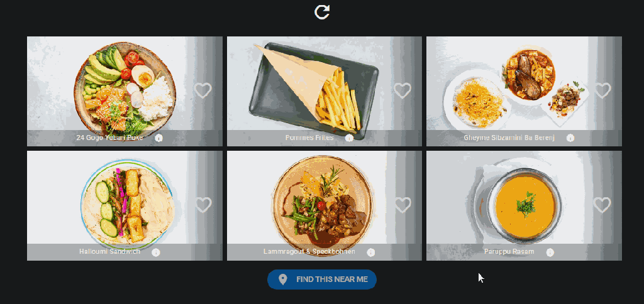This screenshot has width=644, height=304.
Task: Favorite the Halloumi Sandwich with the heart
Action: (203, 205)
